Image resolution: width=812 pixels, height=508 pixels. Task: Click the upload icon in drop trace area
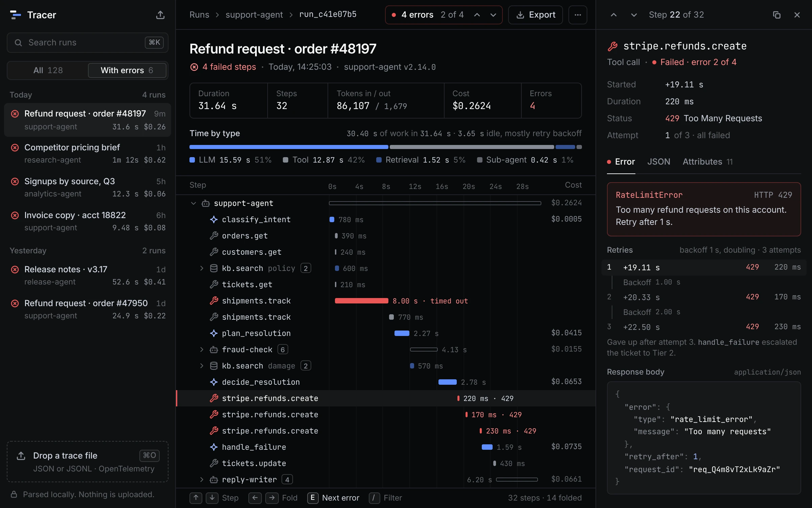tap(21, 456)
